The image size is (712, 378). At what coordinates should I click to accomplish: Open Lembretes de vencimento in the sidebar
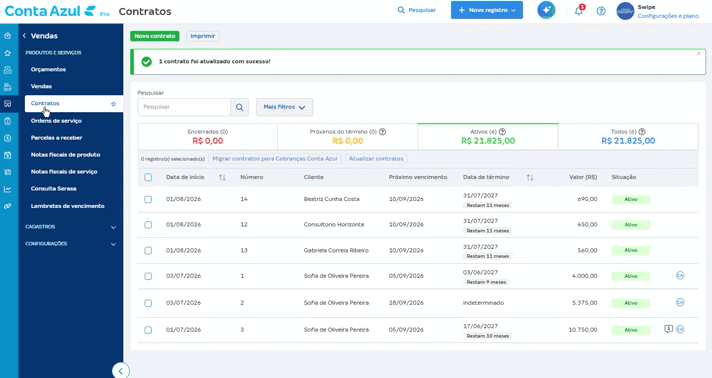68,206
